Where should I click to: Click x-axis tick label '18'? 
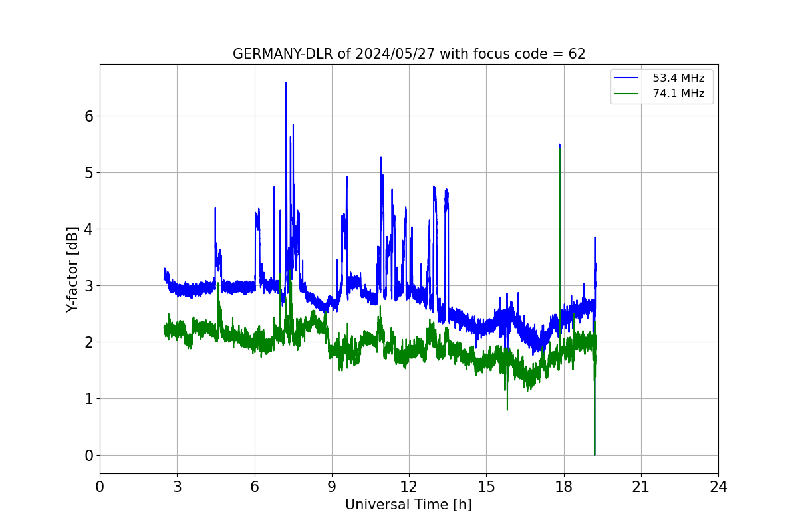point(564,487)
